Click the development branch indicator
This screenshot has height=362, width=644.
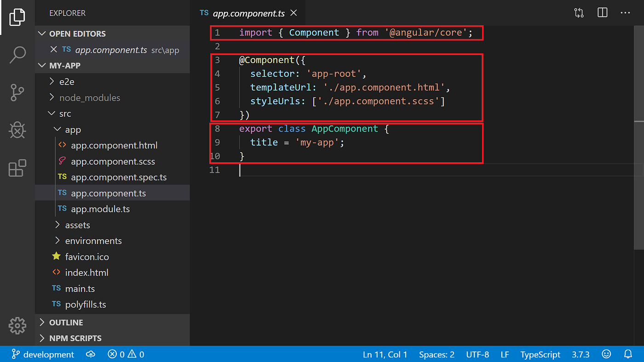click(x=43, y=354)
